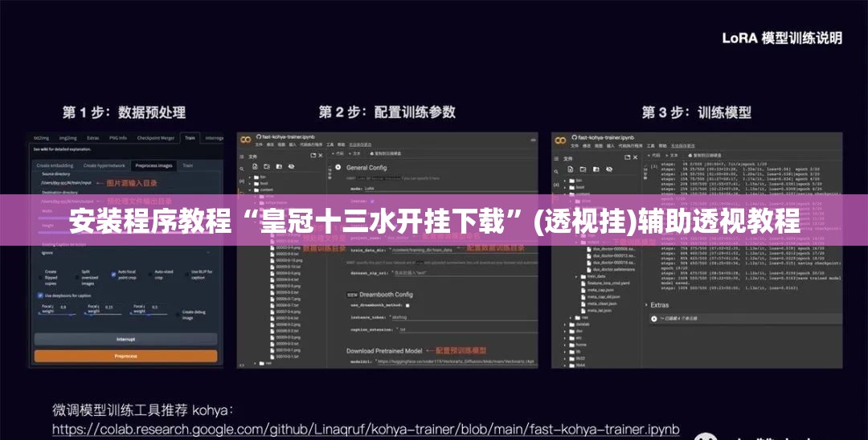868x440 pixels.
Task: Open search icon in Step 2 left sidebar
Action: click(242, 169)
